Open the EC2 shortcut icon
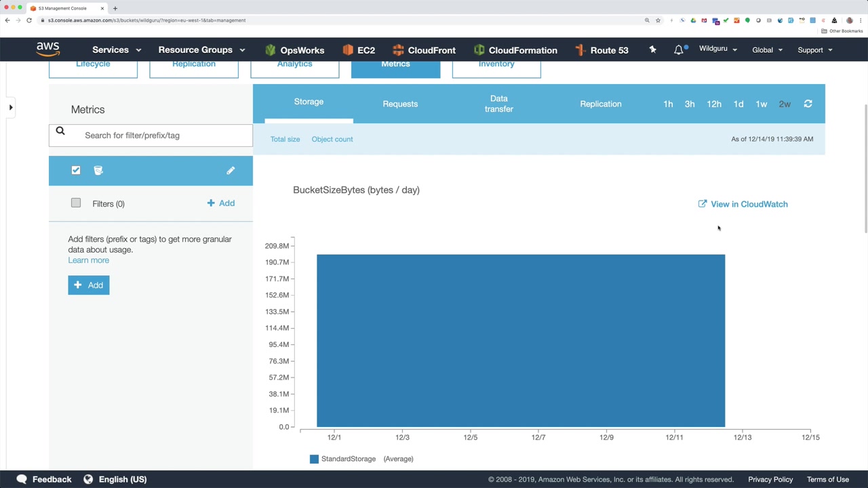The height and width of the screenshot is (488, 868). point(348,49)
